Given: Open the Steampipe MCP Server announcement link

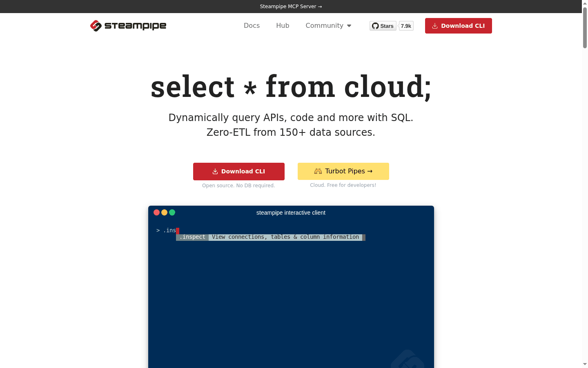Looking at the screenshot, I should pos(291,7).
